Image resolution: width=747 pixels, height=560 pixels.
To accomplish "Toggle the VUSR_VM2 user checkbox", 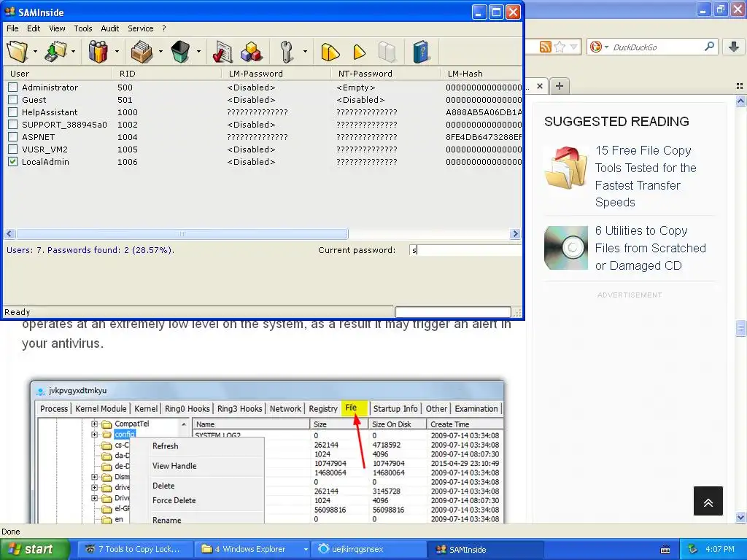I will click(x=13, y=149).
